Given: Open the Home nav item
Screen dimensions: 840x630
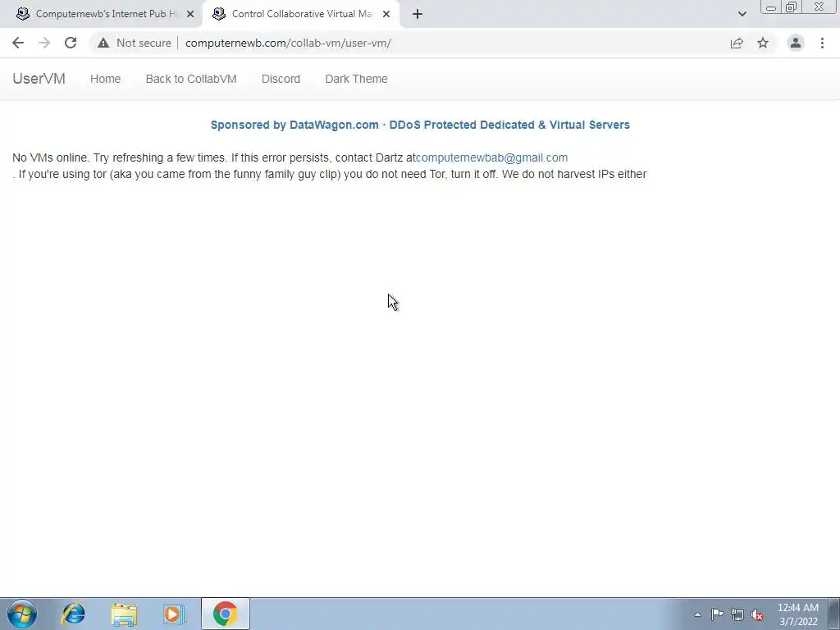Looking at the screenshot, I should tap(106, 79).
